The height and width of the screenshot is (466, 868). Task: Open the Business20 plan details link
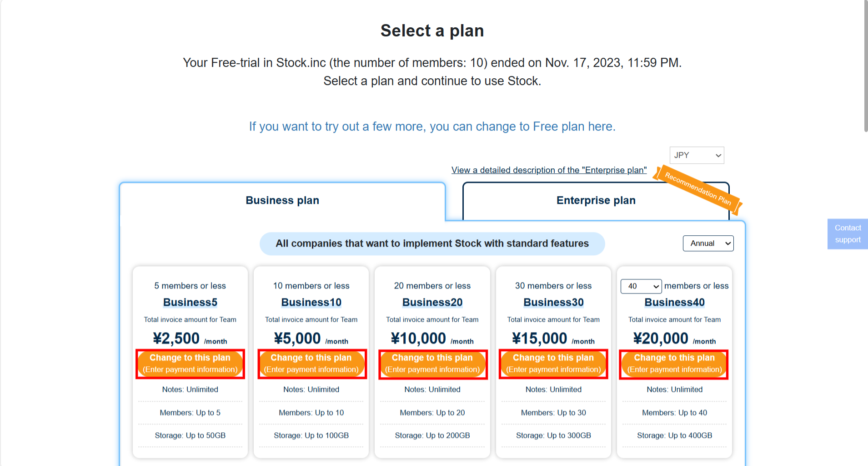432,302
